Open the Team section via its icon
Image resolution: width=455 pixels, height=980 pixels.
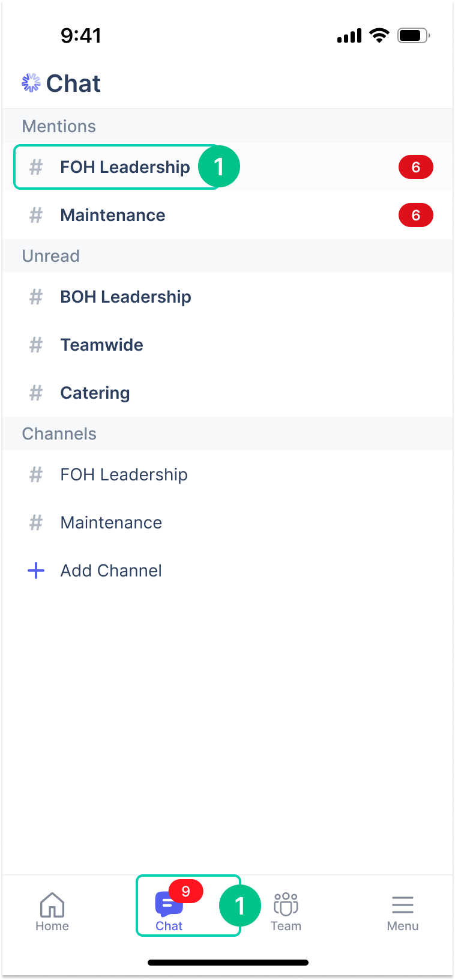pyautogui.click(x=286, y=905)
